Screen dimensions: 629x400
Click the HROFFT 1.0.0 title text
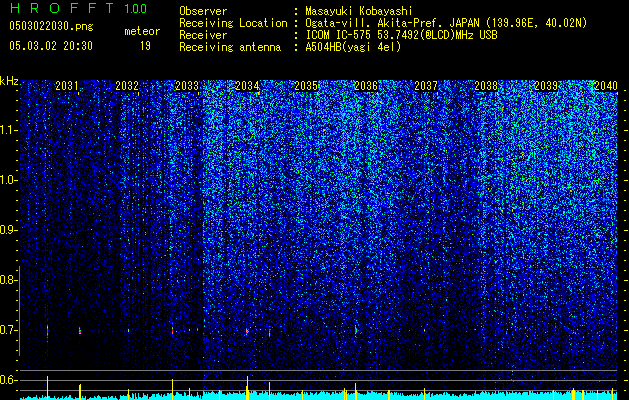tap(79, 8)
